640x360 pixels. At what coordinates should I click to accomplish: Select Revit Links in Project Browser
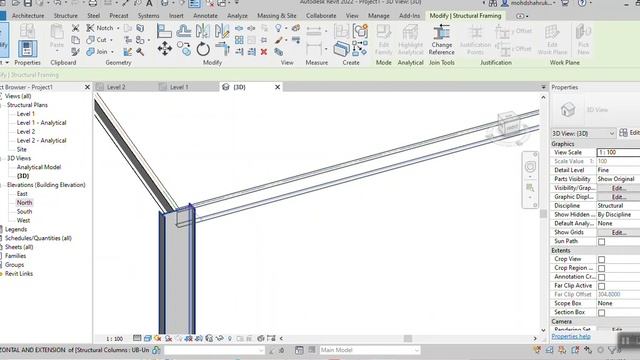[19, 274]
